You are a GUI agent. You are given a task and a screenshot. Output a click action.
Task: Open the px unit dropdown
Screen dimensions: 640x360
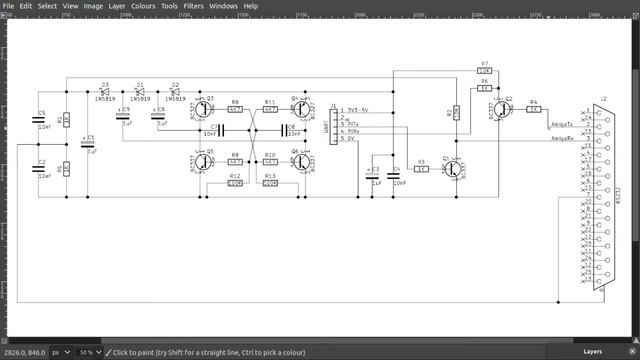click(61, 352)
